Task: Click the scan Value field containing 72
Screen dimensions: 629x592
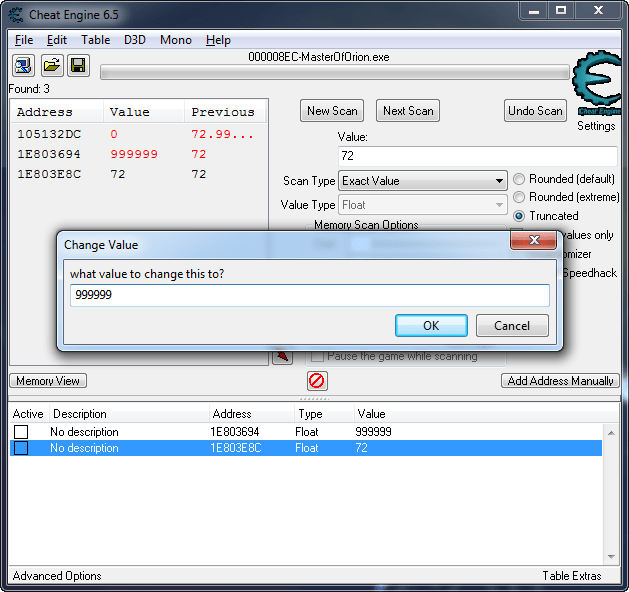Action: (x=477, y=156)
